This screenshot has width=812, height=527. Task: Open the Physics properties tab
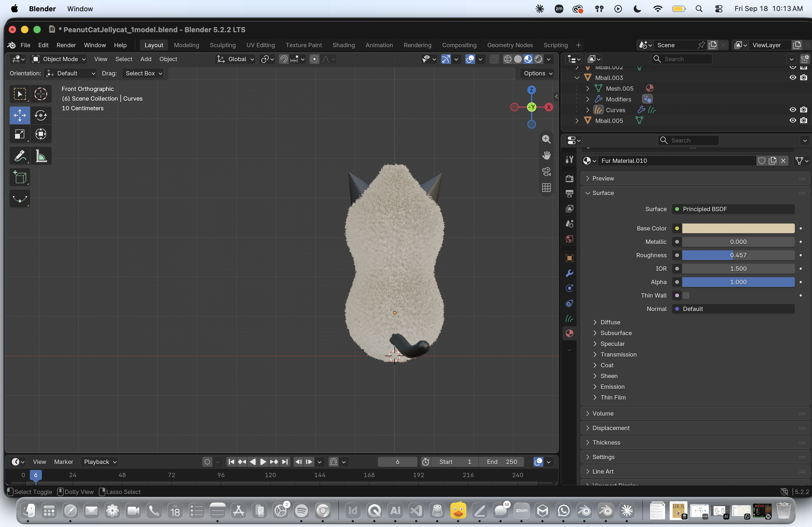click(x=570, y=288)
